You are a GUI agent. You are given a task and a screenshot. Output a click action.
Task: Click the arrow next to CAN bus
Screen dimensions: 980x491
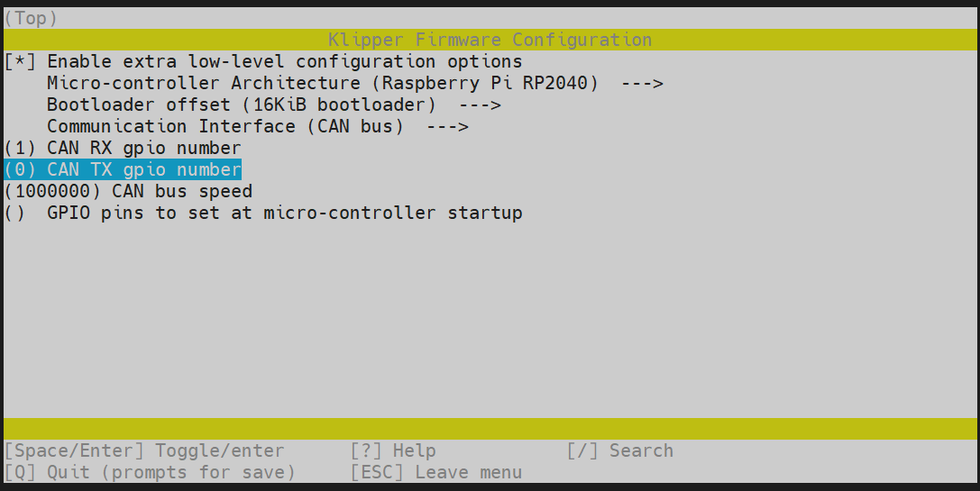[x=446, y=127]
